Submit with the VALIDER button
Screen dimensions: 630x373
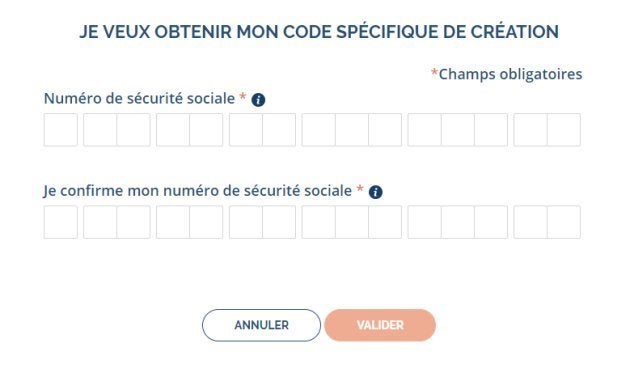(x=380, y=325)
